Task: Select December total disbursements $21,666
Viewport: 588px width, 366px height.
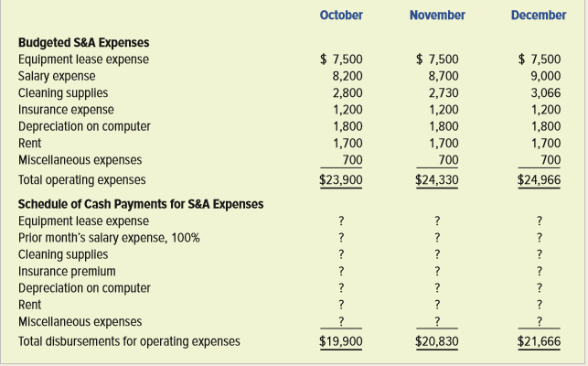Action: [x=539, y=341]
